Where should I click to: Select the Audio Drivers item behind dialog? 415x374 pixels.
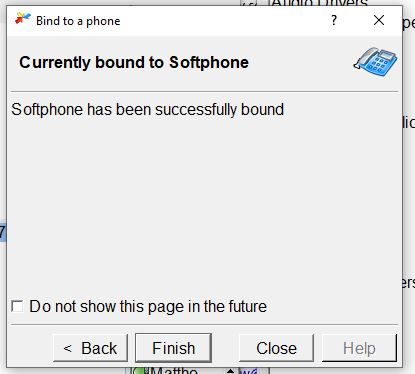tap(319, 3)
